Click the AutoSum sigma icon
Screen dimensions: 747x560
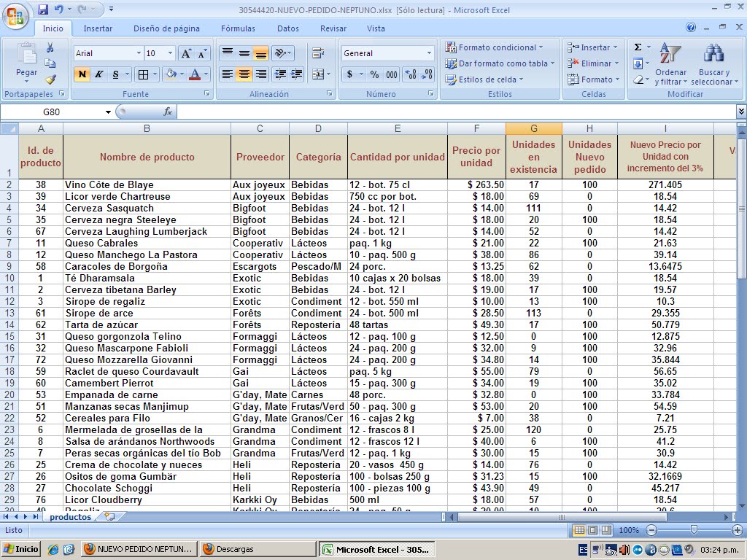pos(638,47)
